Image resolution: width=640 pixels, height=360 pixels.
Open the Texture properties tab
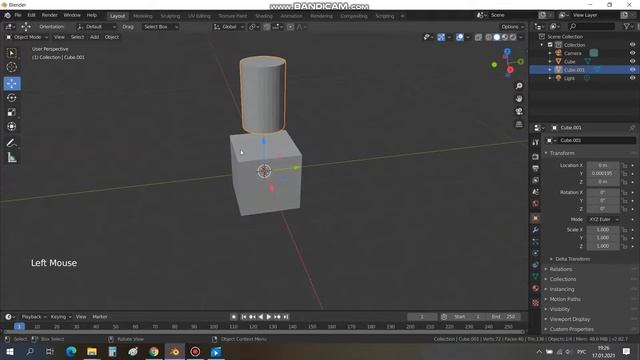tap(536, 302)
